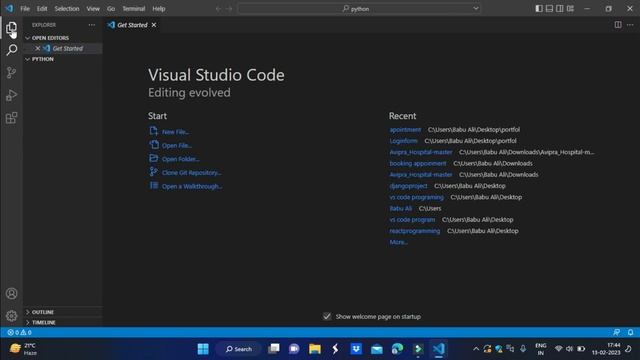640x360 pixels.
Task: Open notifications bell in status bar
Action: point(630,332)
